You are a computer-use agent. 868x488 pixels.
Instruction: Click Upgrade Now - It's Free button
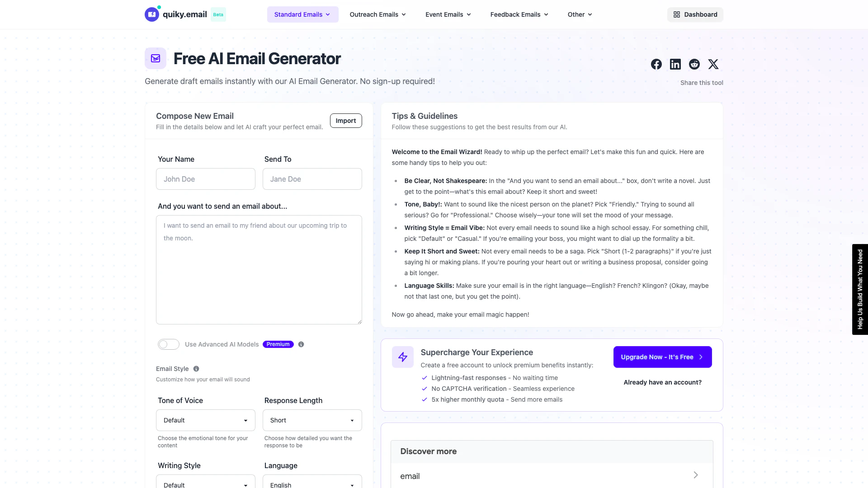point(662,357)
